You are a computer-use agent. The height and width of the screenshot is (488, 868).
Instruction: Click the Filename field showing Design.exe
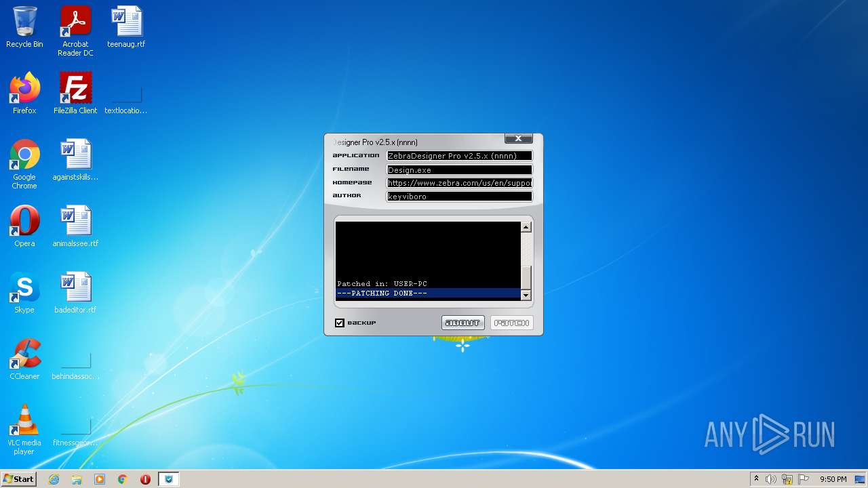coord(459,169)
